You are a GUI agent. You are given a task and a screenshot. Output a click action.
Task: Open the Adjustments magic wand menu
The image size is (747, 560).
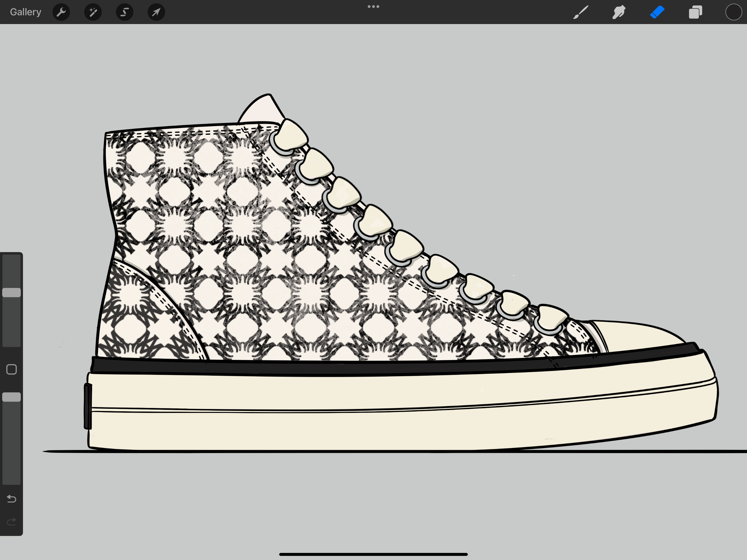coord(93,12)
